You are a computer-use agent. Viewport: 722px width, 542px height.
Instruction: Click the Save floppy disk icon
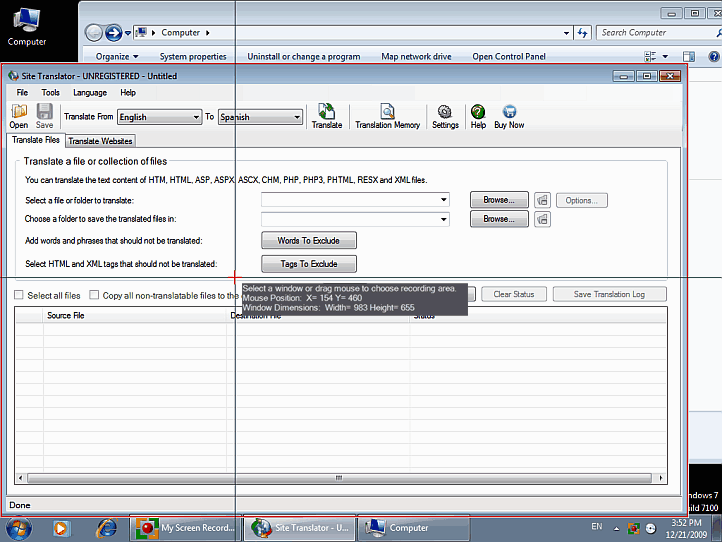click(44, 116)
